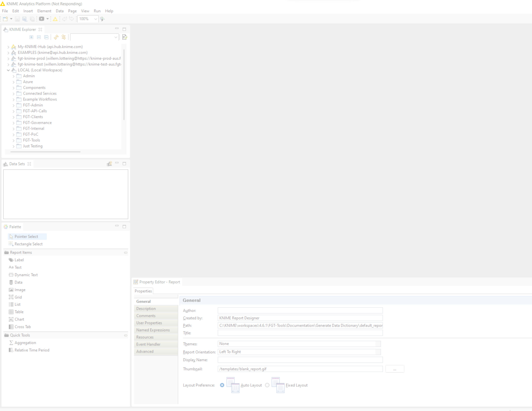Expand the Admin folder
Screen dimensions: 532x411
coord(14,76)
